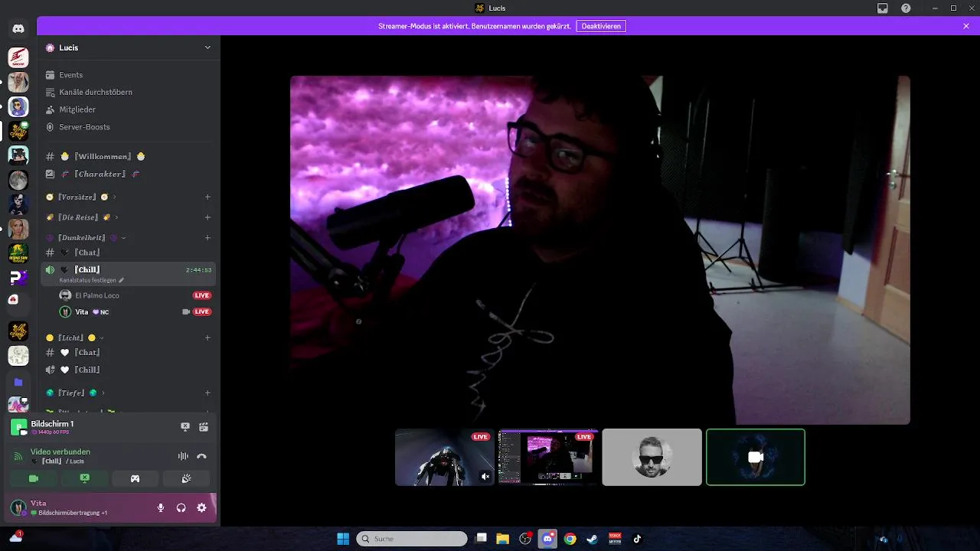Select the screen share preview thumbnail
The width and height of the screenshot is (980, 551).
click(548, 457)
